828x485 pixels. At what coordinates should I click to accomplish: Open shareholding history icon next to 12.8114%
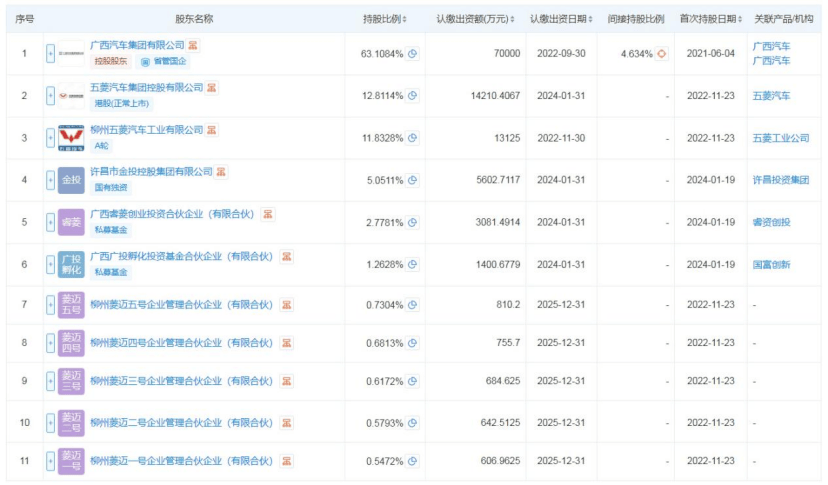pos(413,96)
